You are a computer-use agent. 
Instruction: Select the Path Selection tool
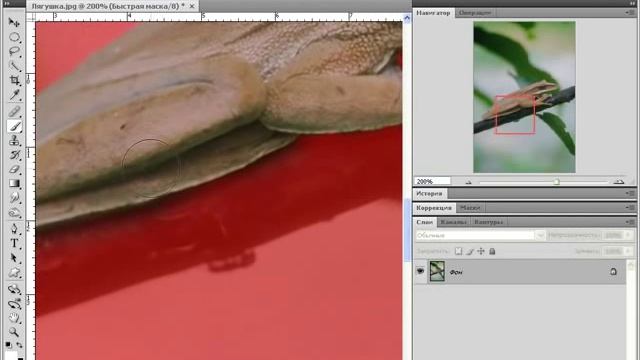[14, 258]
